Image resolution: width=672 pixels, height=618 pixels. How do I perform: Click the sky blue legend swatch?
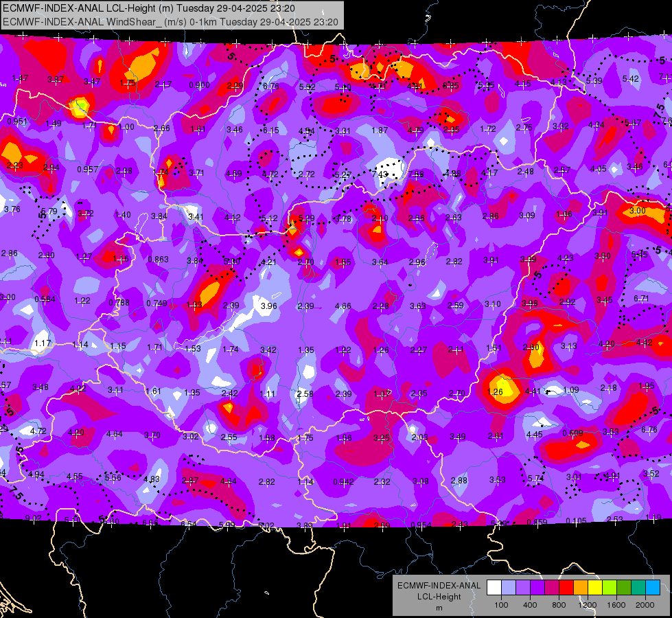tap(653, 588)
